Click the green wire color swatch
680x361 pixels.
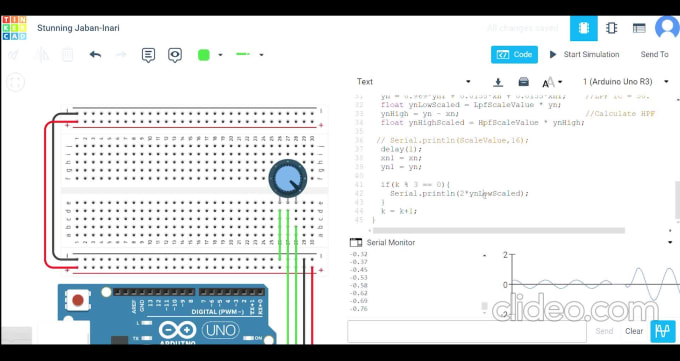tap(204, 55)
